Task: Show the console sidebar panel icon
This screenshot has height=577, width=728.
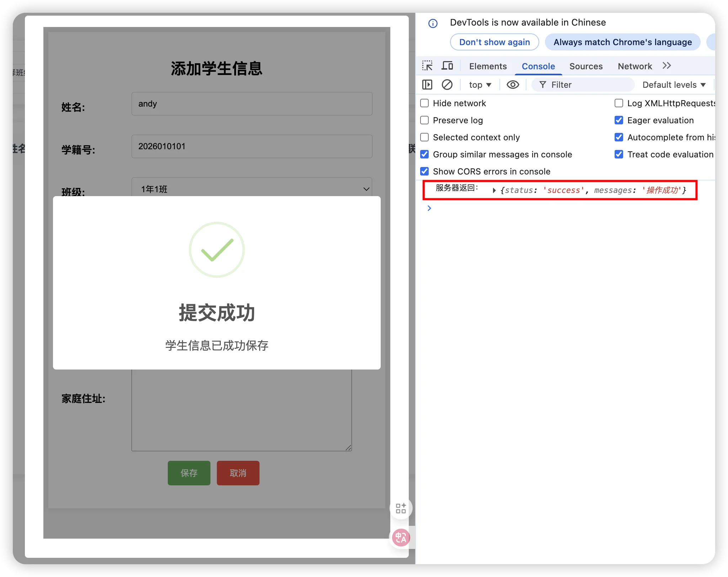Action: 427,85
